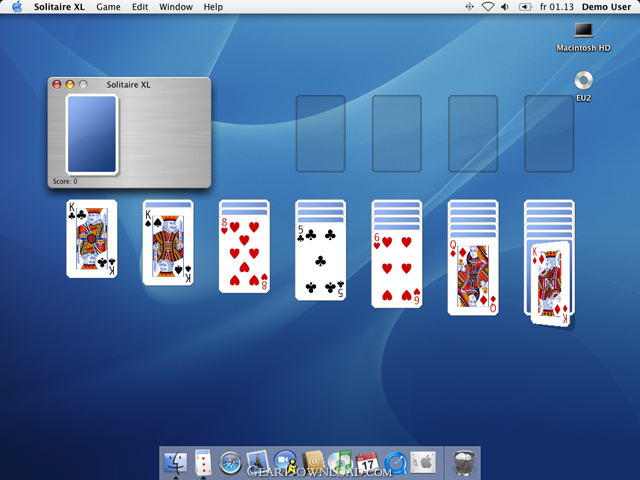Click the first empty foundation slot
This screenshot has width=640, height=480.
pyautogui.click(x=320, y=134)
